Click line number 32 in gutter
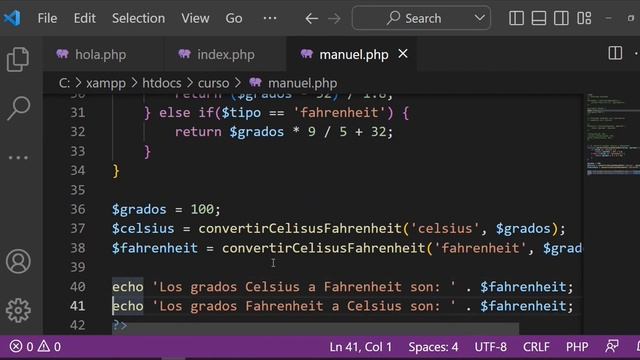The height and width of the screenshot is (360, 640). point(78,132)
